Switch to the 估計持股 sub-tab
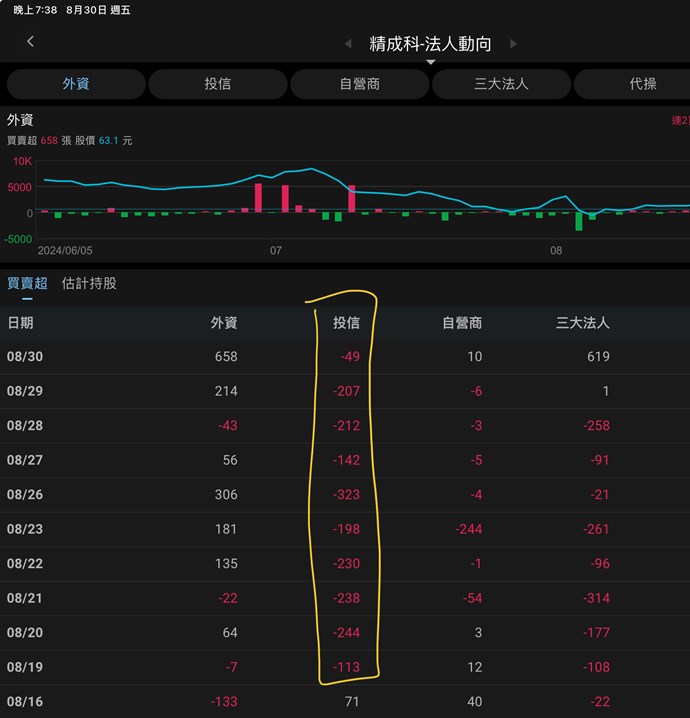Image resolution: width=690 pixels, height=718 pixels. (x=89, y=283)
